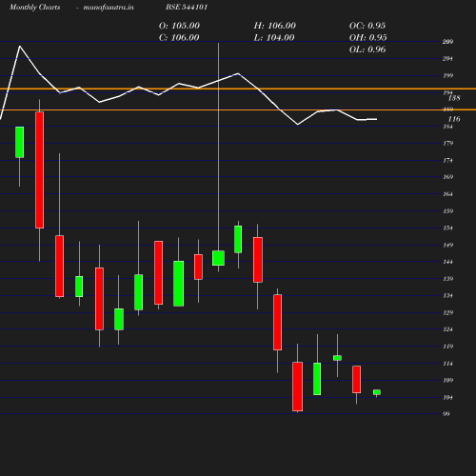Click the 164 price axis label
The width and height of the screenshot is (476, 476).
[x=447, y=194]
